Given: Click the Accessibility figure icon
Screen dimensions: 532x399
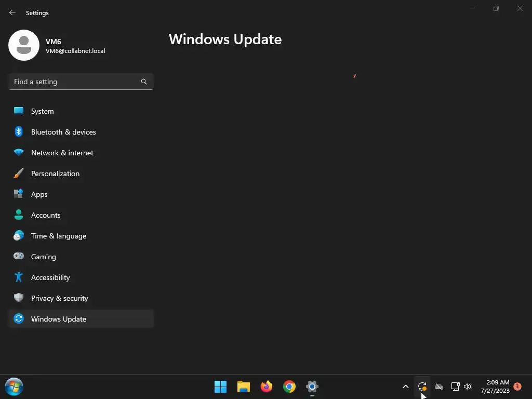Looking at the screenshot, I should [x=19, y=277].
